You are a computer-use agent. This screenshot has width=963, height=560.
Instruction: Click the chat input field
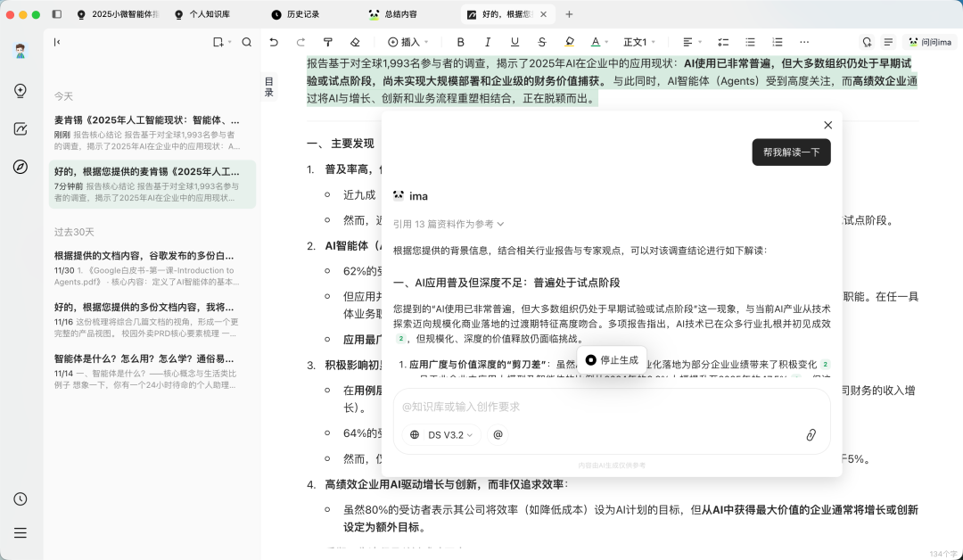click(580, 408)
